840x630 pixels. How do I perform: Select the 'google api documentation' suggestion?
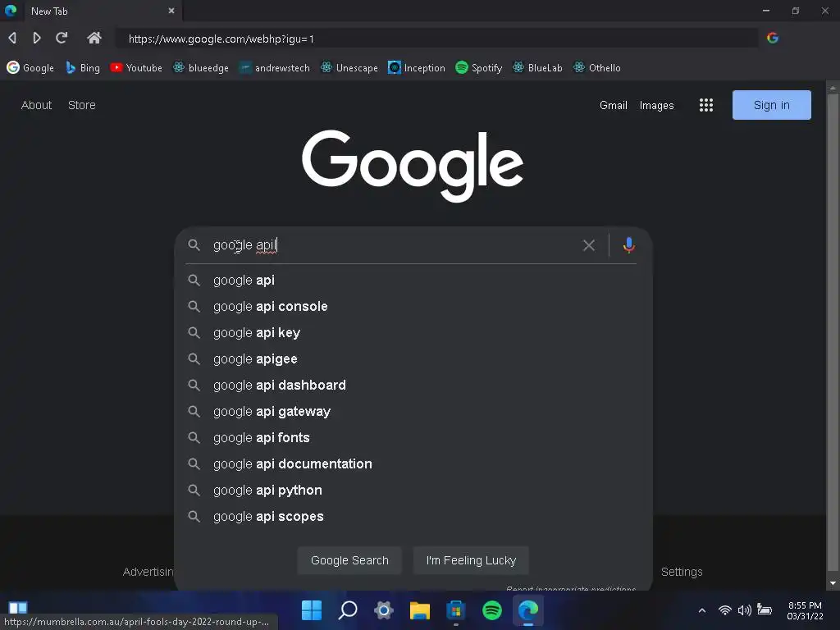(412, 464)
